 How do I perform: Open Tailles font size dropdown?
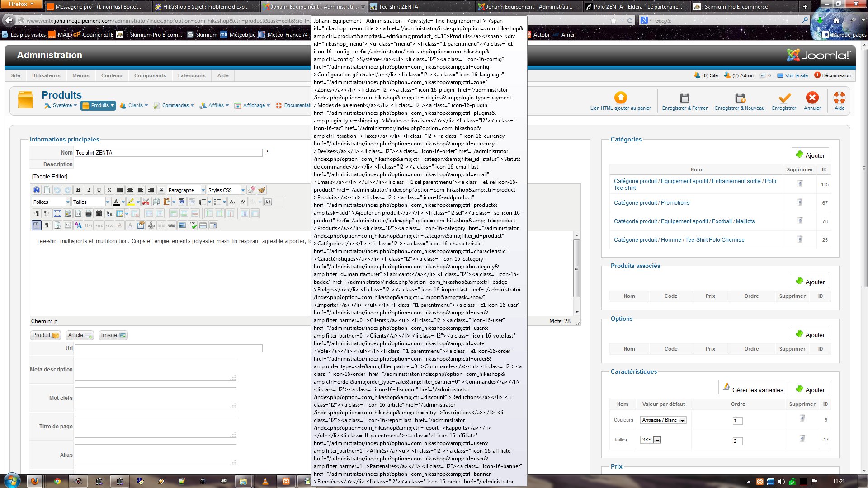click(91, 202)
